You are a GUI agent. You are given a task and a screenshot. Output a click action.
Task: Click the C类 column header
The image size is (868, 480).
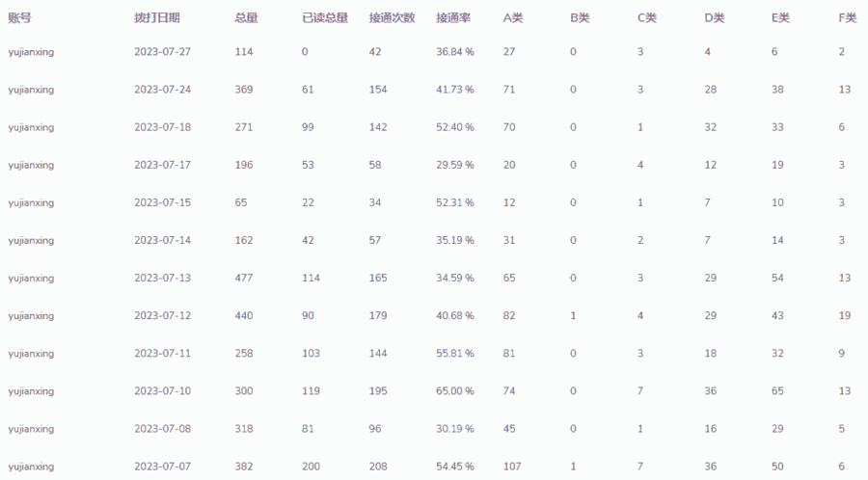[647, 17]
